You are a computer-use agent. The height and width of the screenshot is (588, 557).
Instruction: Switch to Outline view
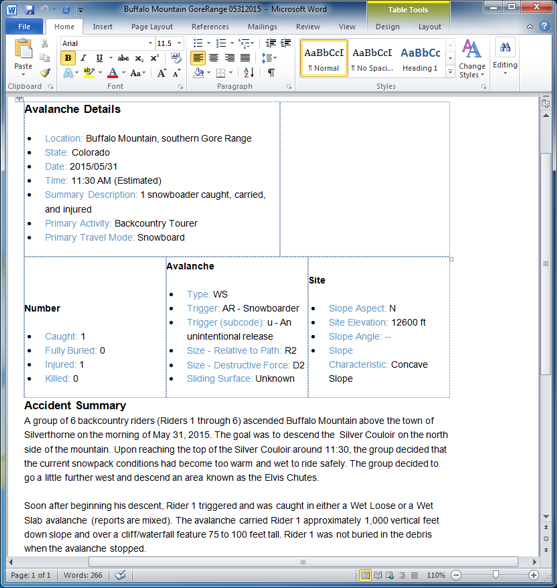tap(402, 575)
